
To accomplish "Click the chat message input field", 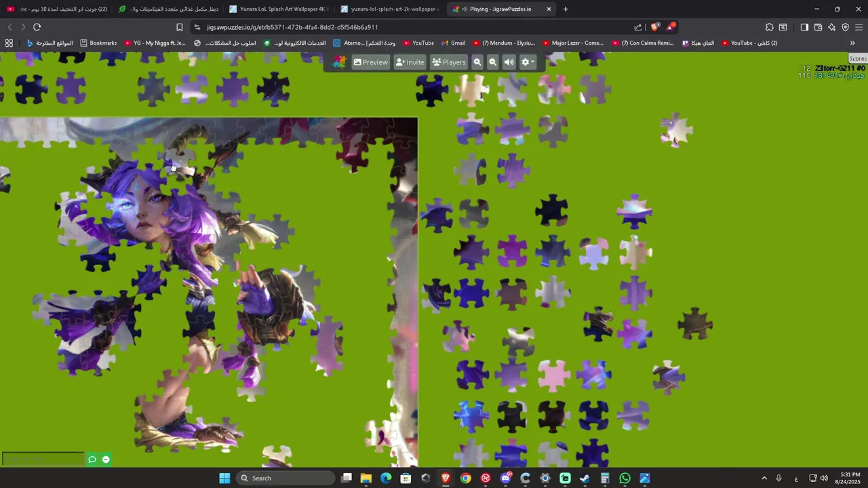I will click(43, 459).
